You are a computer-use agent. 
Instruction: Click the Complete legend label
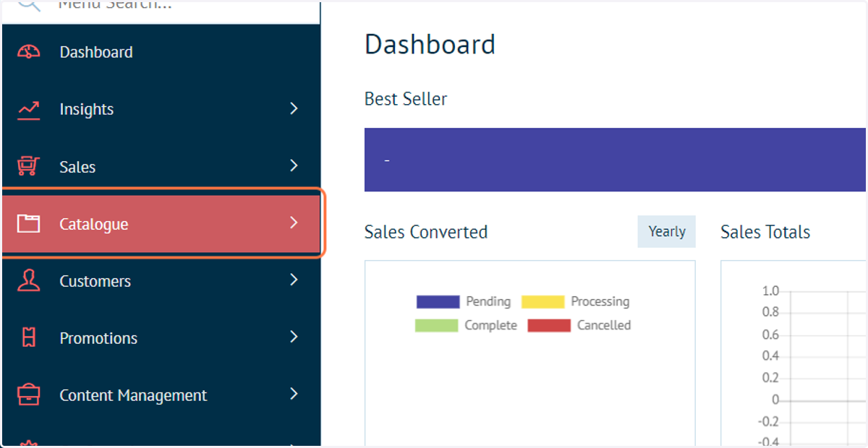point(490,325)
